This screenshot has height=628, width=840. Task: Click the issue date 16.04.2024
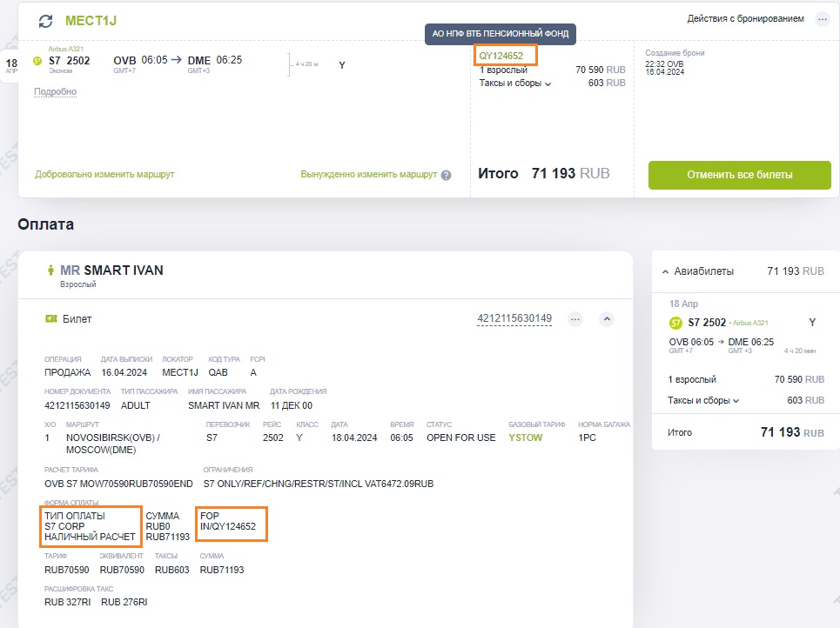click(x=124, y=372)
